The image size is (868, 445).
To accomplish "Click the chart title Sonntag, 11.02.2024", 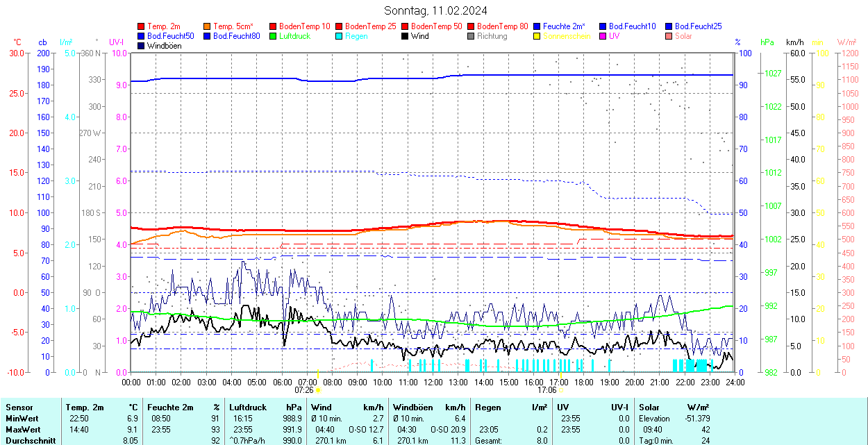I will pos(435,10).
